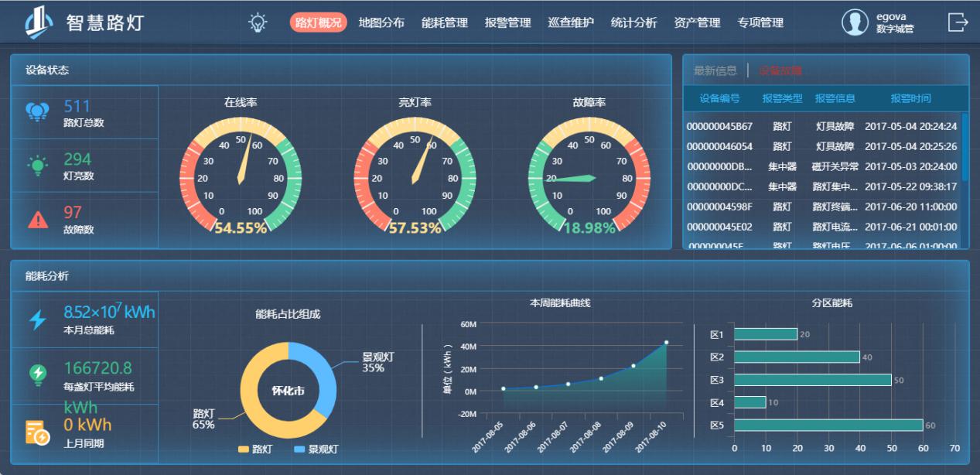Click the egova user avatar icon

pos(855,23)
